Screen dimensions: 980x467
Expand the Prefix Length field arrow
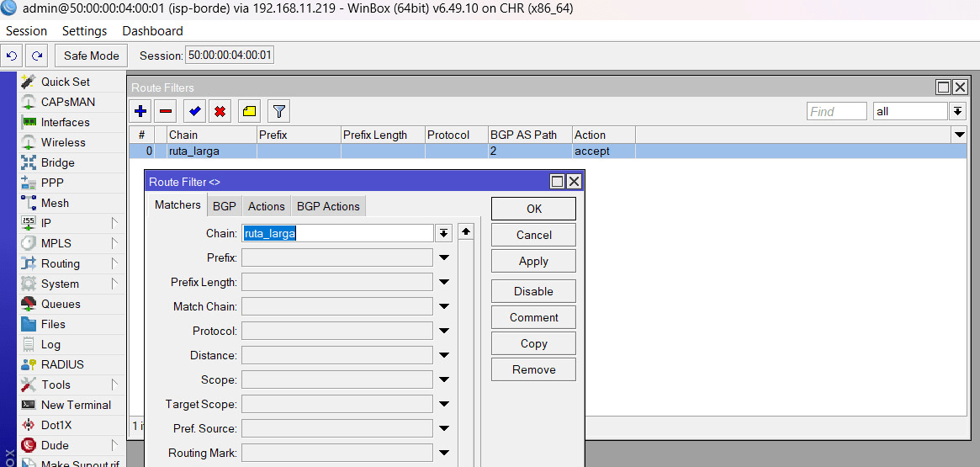[x=444, y=282]
